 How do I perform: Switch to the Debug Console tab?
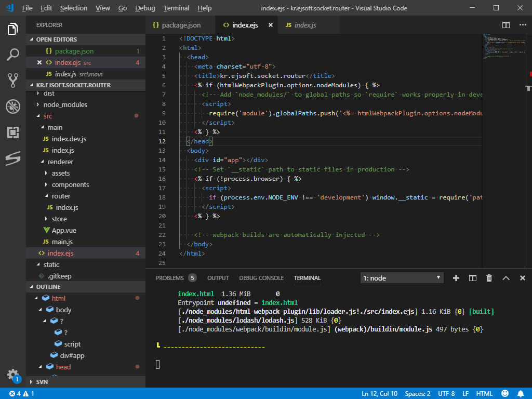coord(261,278)
